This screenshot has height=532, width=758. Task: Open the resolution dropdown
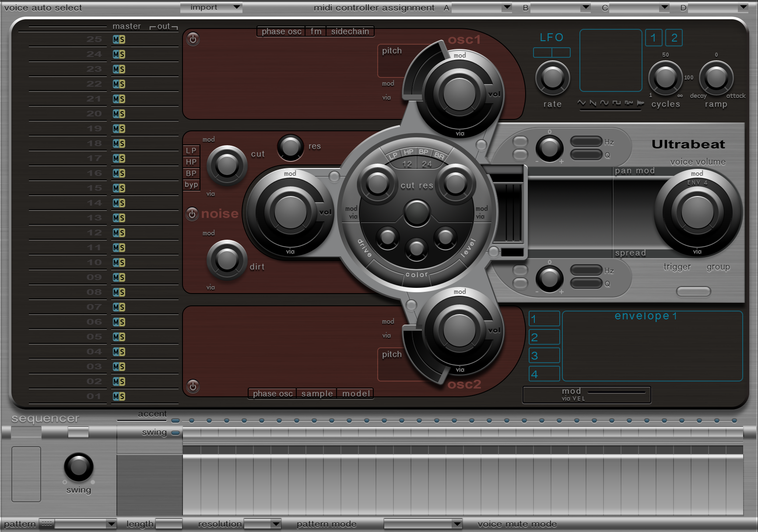[263, 524]
